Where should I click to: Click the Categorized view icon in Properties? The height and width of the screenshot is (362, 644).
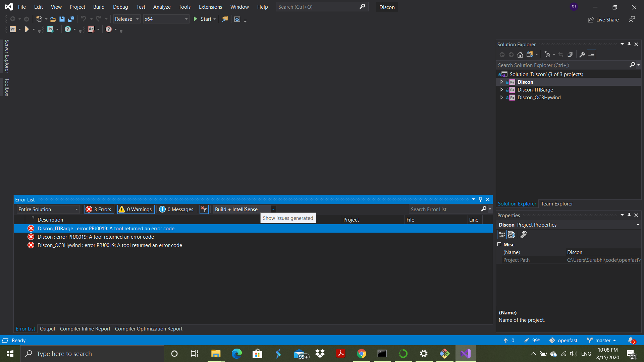tap(502, 235)
